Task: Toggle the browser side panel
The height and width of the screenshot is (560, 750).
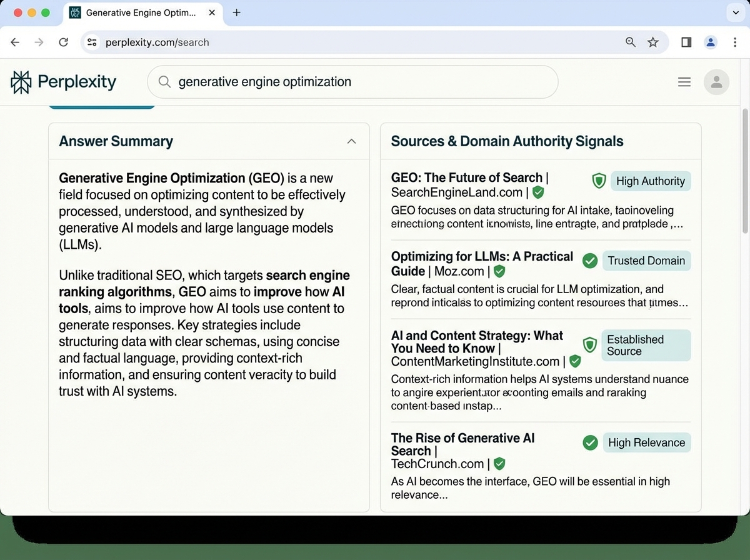Action: point(686,42)
